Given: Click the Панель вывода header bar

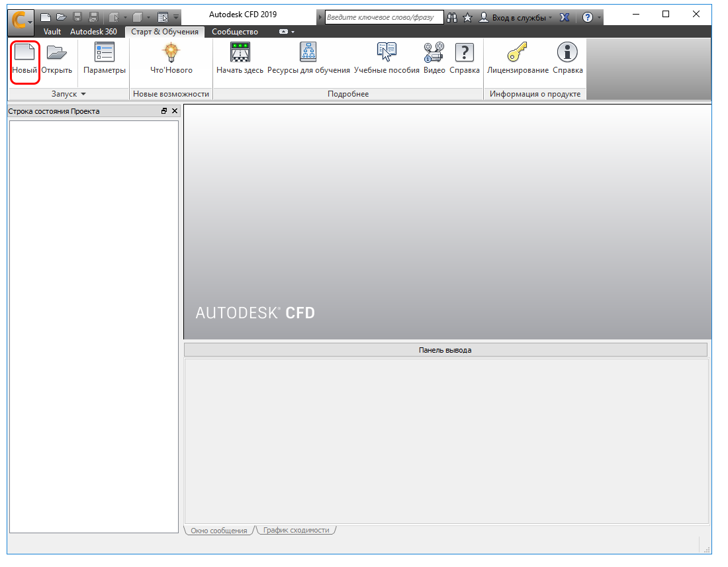Looking at the screenshot, I should tap(445, 350).
